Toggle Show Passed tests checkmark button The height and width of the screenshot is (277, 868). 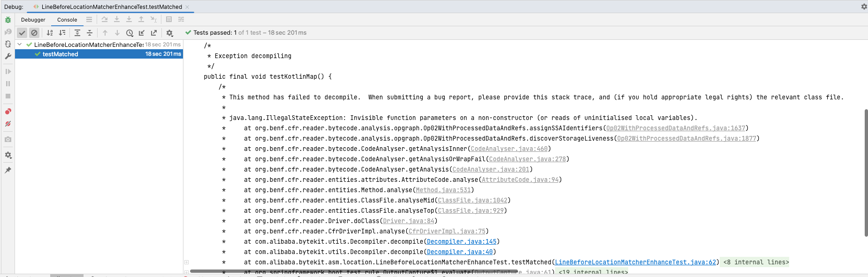(22, 33)
